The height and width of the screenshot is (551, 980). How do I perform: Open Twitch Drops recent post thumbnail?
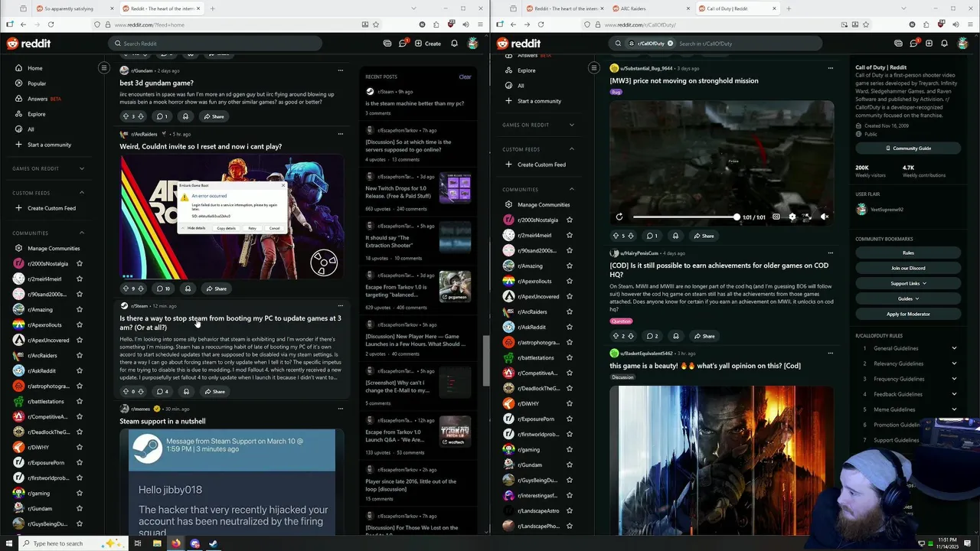point(455,188)
